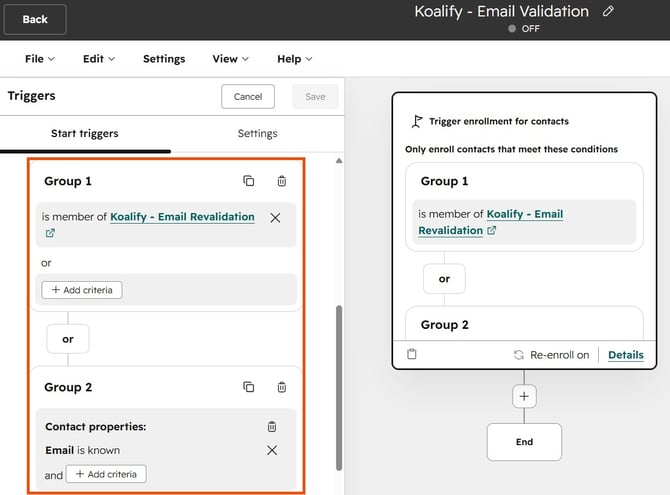Click the 'Contact properties:' label
Viewport: 670px width, 495px height.
(x=96, y=427)
